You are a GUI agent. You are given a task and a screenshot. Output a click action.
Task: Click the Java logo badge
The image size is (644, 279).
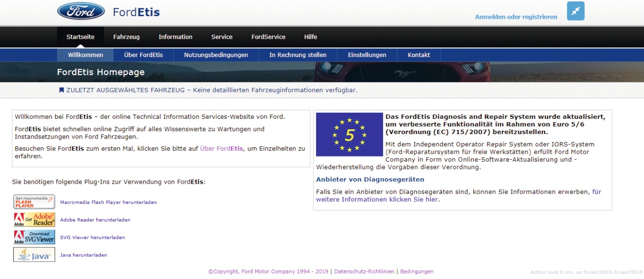coord(34,255)
